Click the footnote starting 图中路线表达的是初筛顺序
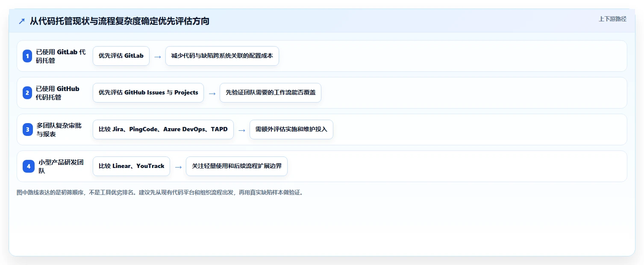Screen dimensions: 644x265 click(x=161, y=193)
